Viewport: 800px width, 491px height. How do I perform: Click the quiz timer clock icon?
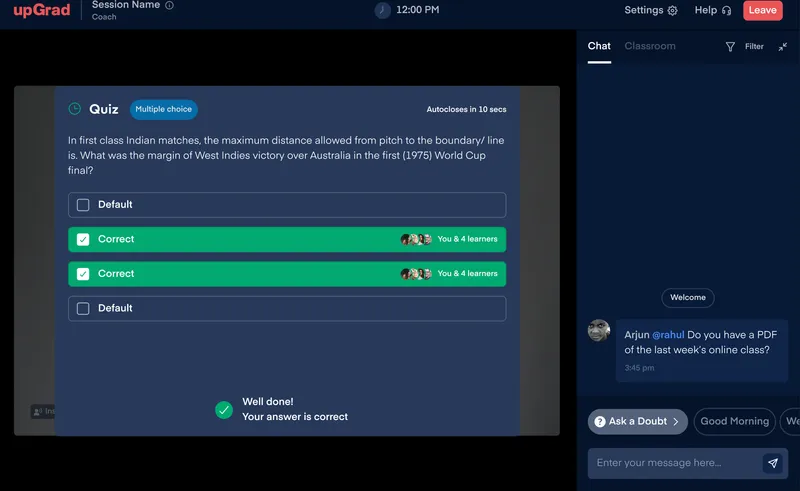(74, 109)
